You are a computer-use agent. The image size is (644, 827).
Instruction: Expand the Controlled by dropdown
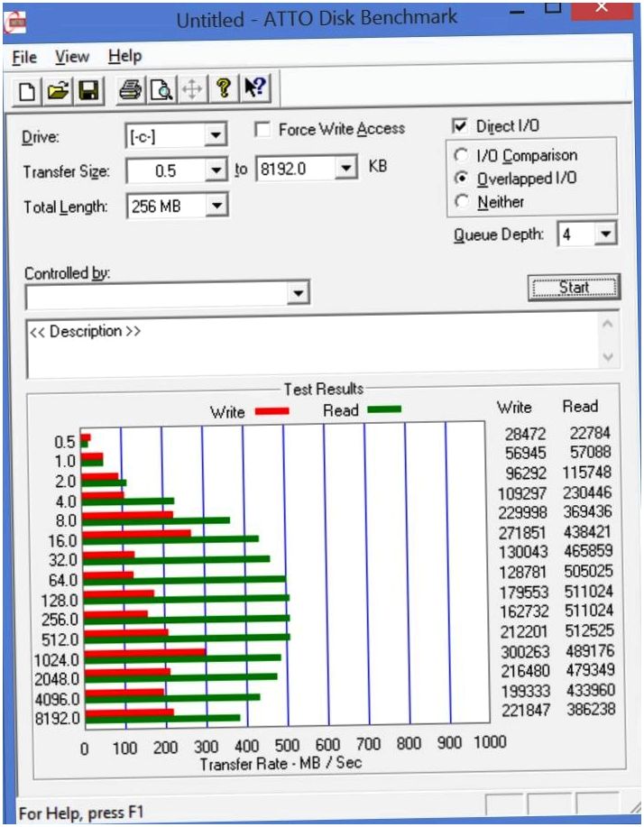(298, 293)
